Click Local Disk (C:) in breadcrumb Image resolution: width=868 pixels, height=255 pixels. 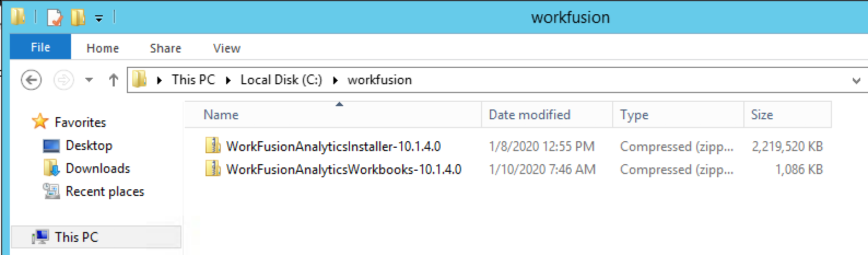(281, 80)
